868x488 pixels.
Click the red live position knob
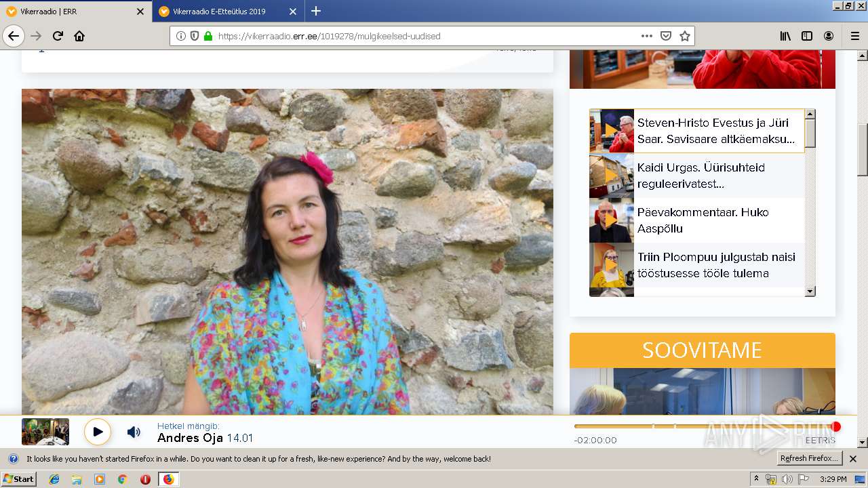[x=836, y=426]
